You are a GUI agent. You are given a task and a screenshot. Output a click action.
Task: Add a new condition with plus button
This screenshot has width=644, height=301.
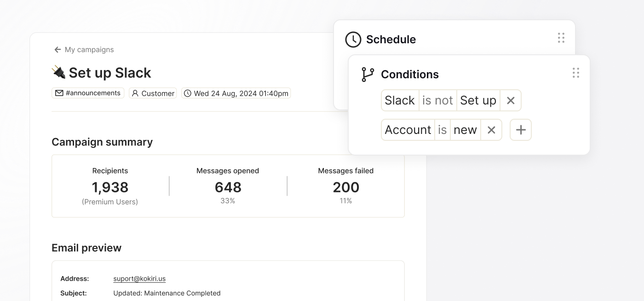tap(521, 130)
